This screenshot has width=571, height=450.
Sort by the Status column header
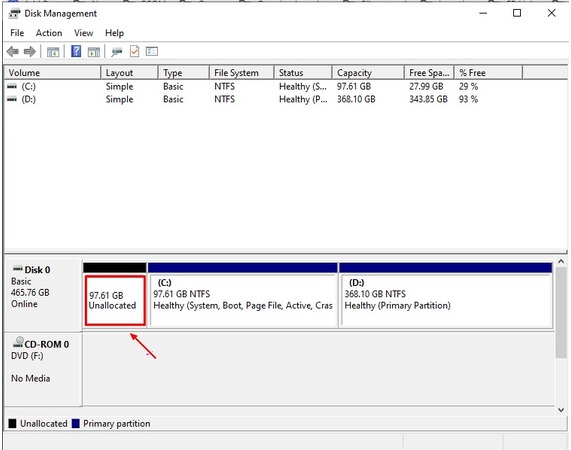tap(303, 73)
